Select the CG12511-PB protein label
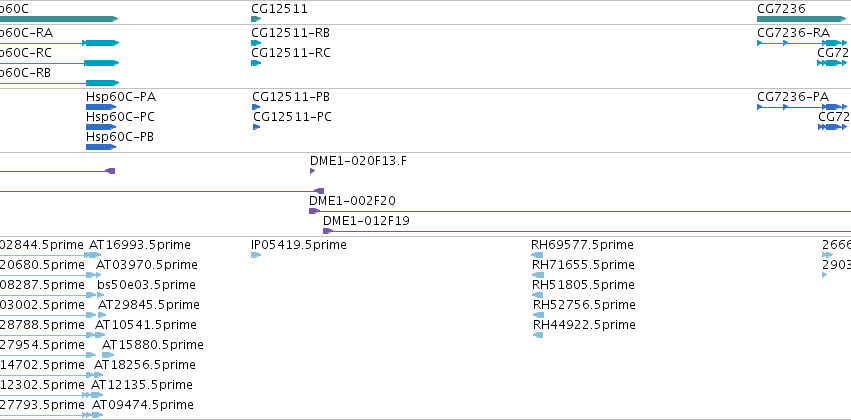851x420 pixels. point(291,97)
